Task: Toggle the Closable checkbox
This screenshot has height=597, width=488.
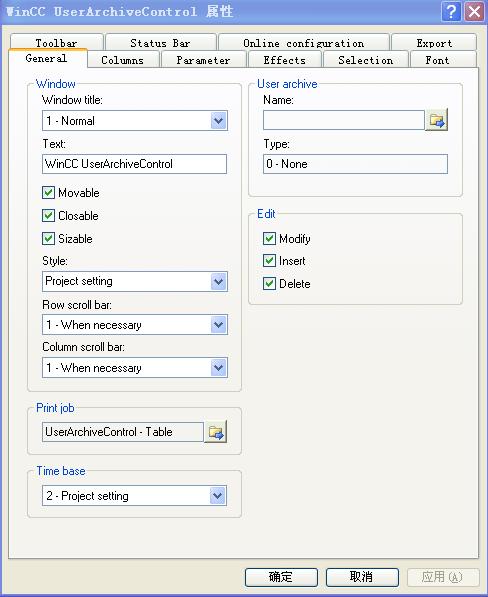Action: [48, 215]
